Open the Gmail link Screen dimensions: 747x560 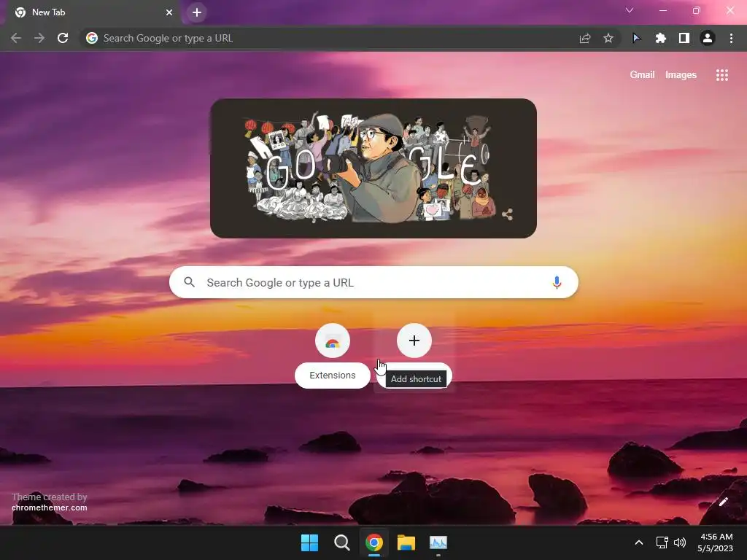(x=642, y=75)
